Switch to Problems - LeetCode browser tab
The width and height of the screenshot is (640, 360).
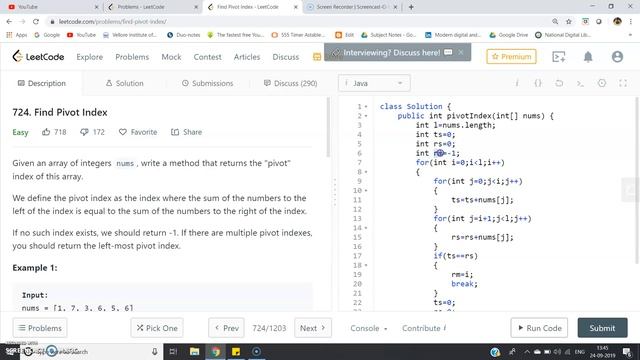152,7
